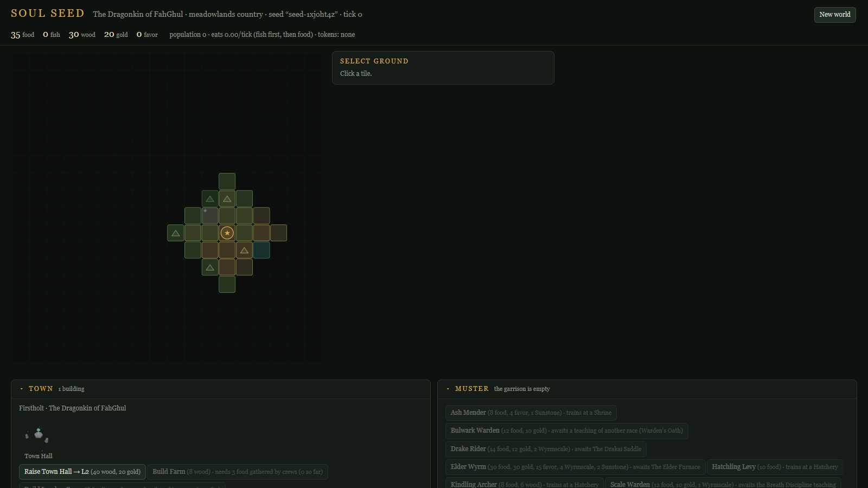Train a Hatchling Levy
Viewport: 868px width, 488px height.
point(775,467)
